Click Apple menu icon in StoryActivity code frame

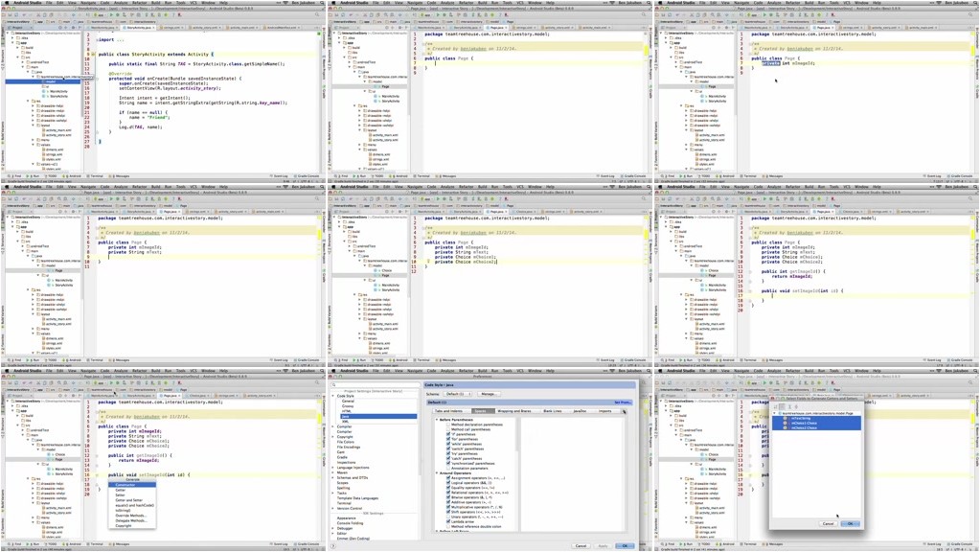point(7,3)
